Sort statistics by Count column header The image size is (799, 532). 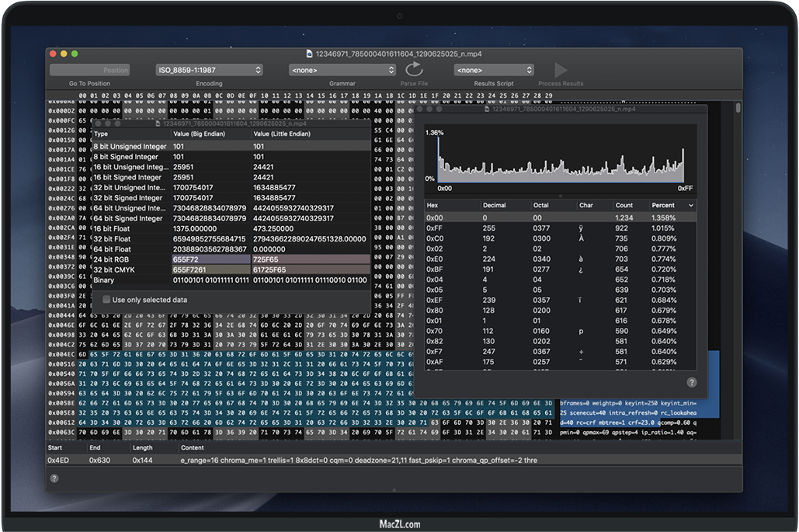tap(625, 205)
